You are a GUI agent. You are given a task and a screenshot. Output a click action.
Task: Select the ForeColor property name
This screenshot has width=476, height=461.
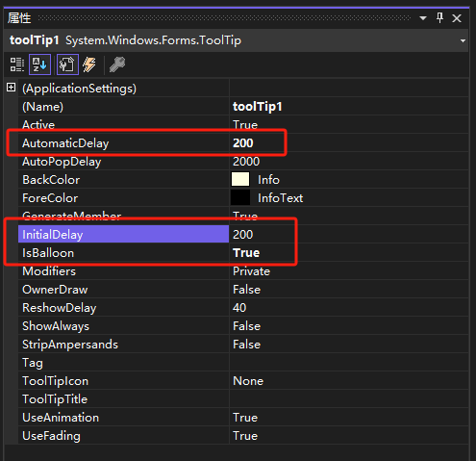(124, 198)
